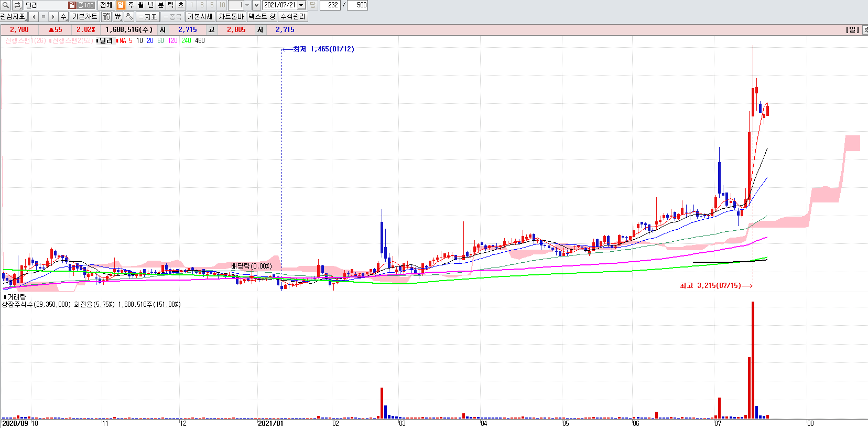Select interval 10 button
This screenshot has height=428, width=868.
[222, 5]
